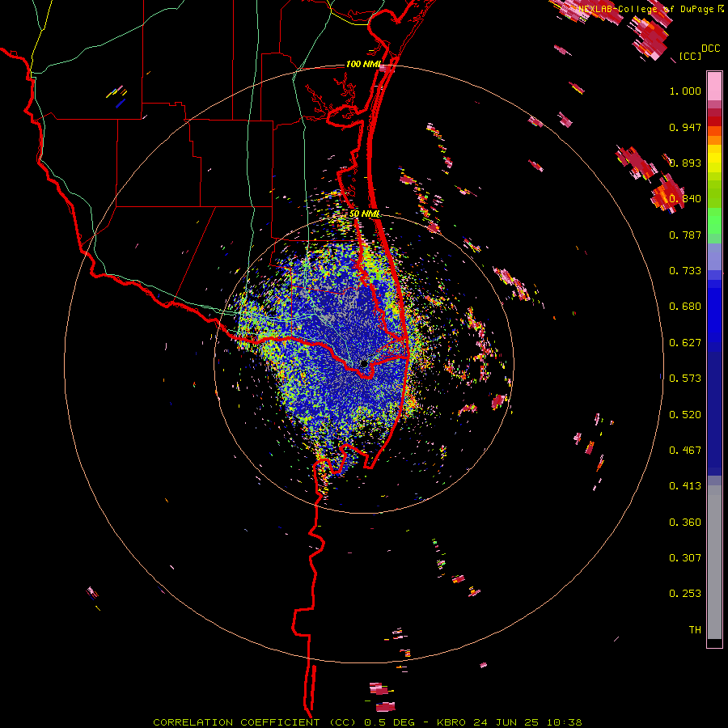Click the 24 JUN 25 date
The height and width of the screenshot is (728, 728).
pyautogui.click(x=506, y=722)
